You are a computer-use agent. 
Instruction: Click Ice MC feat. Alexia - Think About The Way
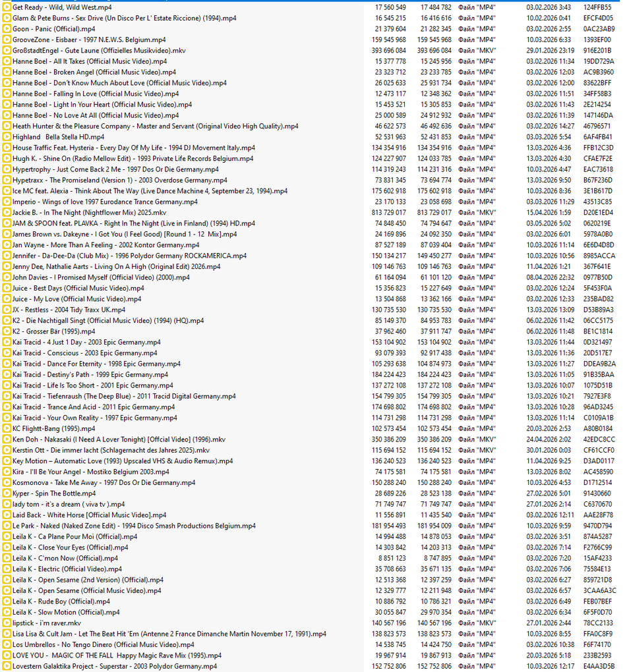coord(150,191)
